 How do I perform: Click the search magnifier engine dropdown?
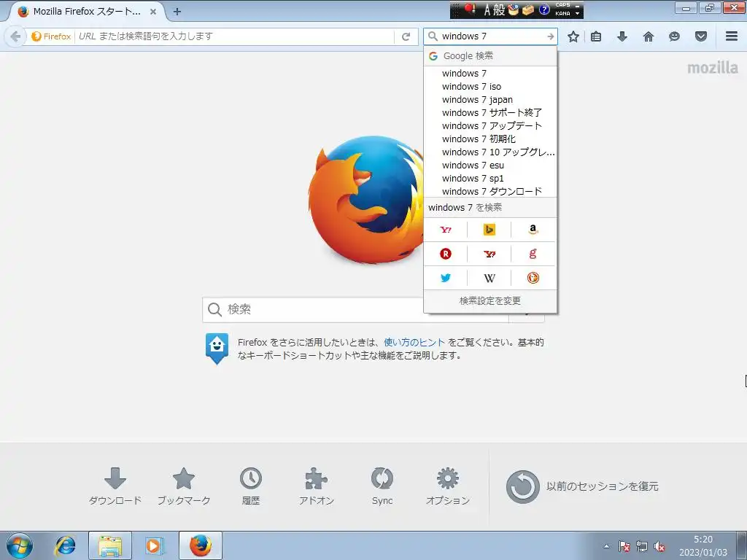tap(433, 36)
